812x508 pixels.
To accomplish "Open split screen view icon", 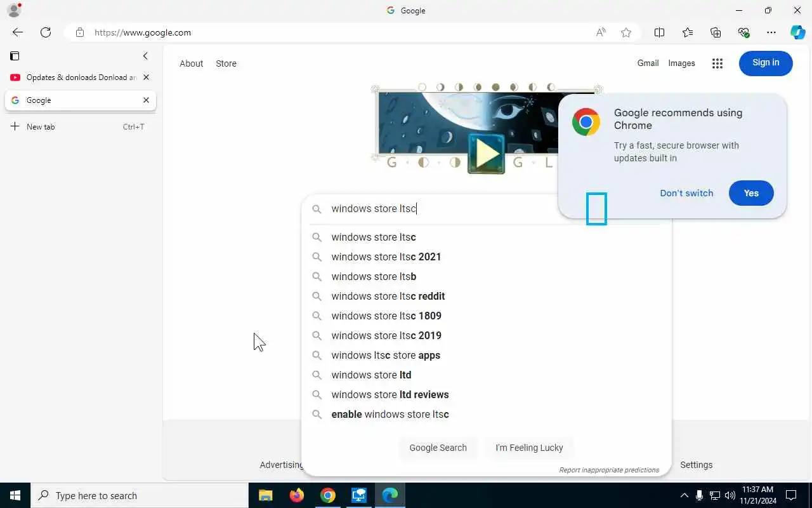I will click(x=659, y=32).
